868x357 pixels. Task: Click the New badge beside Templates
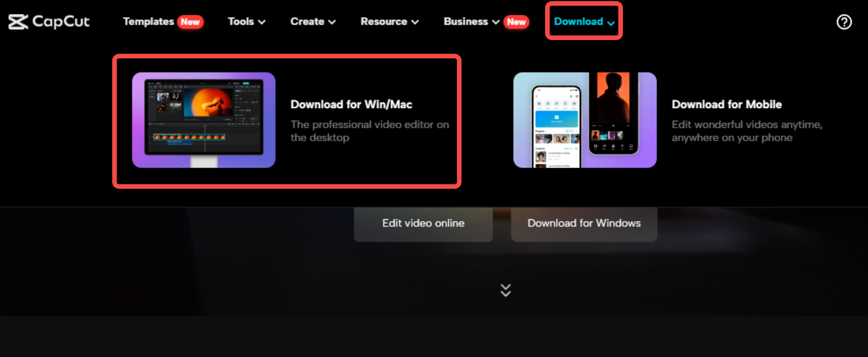pyautogui.click(x=190, y=22)
